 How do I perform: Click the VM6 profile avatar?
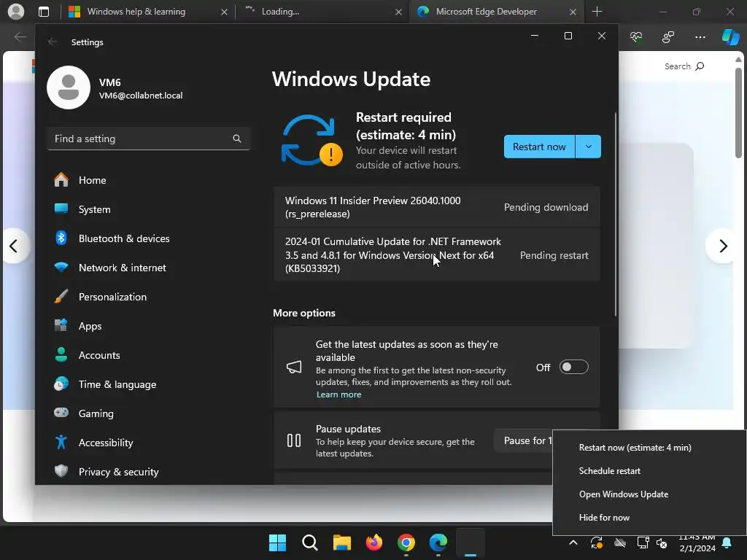click(x=69, y=87)
